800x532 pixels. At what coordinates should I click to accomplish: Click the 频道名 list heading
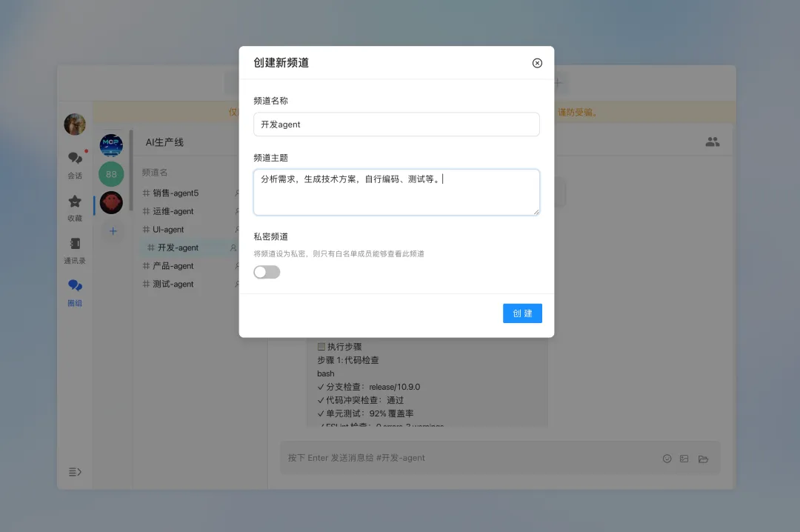(155, 173)
